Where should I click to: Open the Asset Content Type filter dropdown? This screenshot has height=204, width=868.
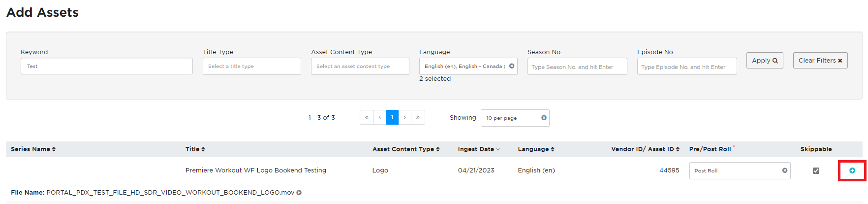360,67
